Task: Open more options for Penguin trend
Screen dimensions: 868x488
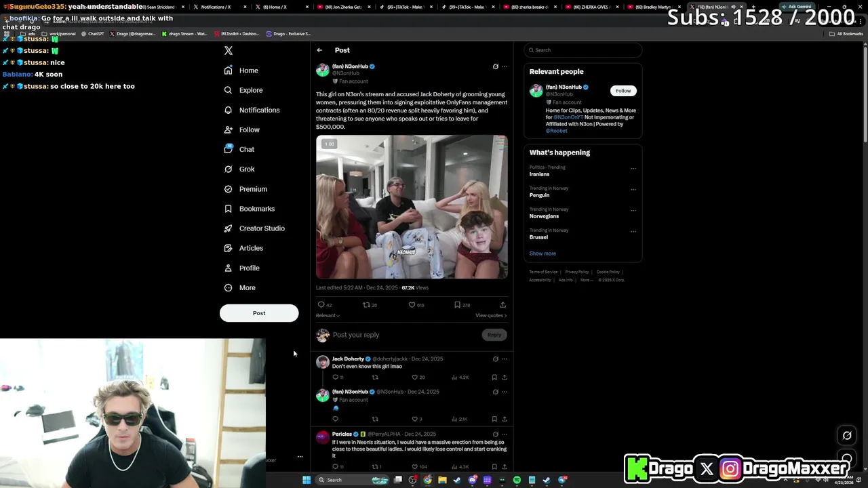Action: point(633,189)
